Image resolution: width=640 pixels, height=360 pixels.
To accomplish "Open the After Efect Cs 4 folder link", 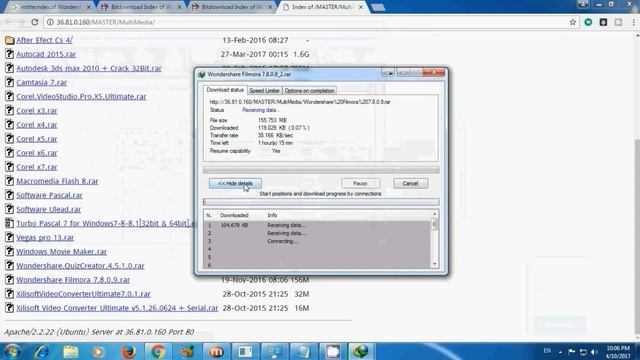I will 44,40.
